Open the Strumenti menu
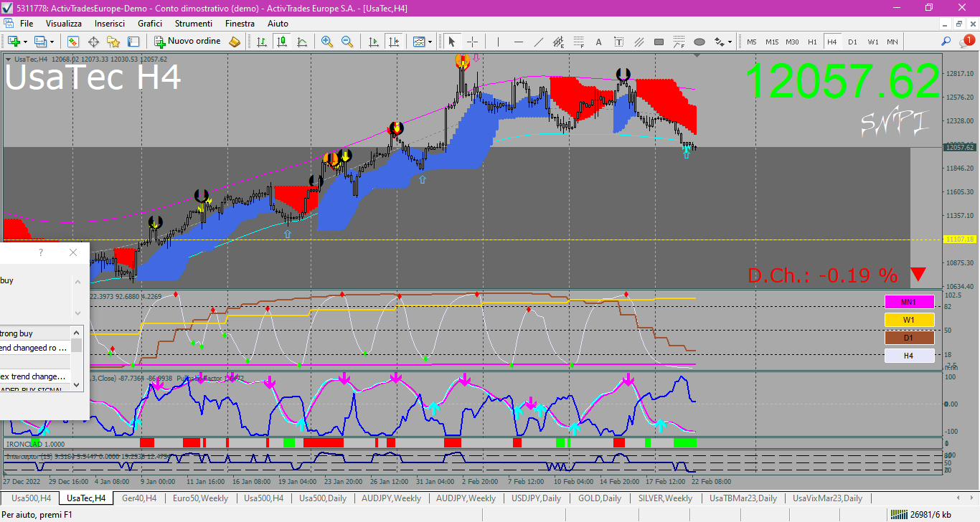This screenshot has height=522, width=980. (193, 24)
